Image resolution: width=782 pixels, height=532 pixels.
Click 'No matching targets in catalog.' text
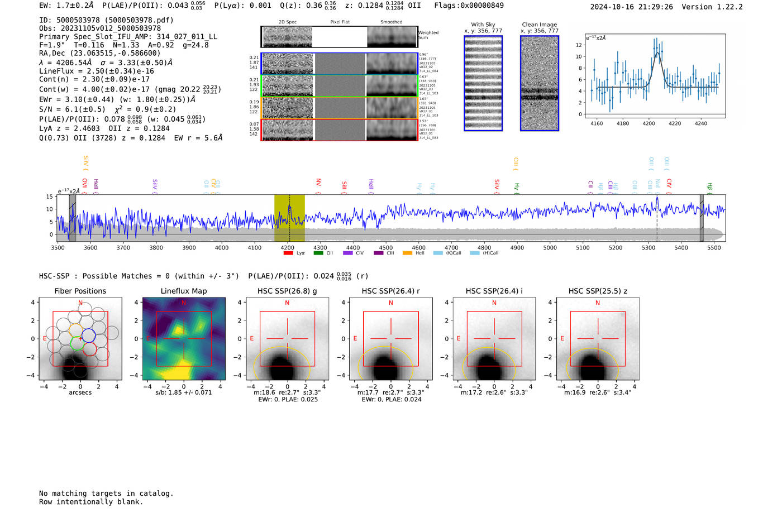106,493
